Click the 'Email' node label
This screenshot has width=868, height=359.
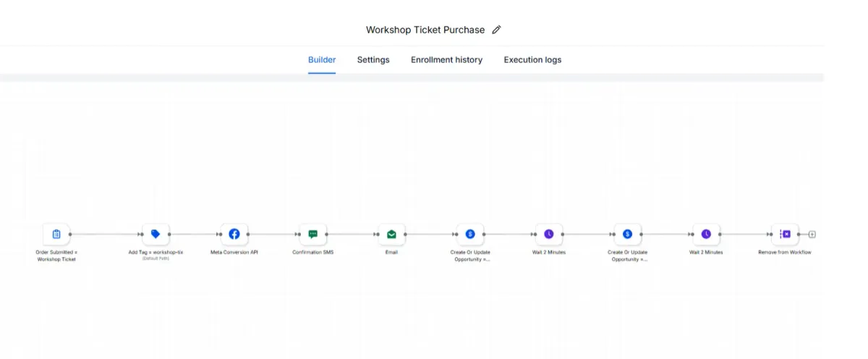pyautogui.click(x=391, y=252)
